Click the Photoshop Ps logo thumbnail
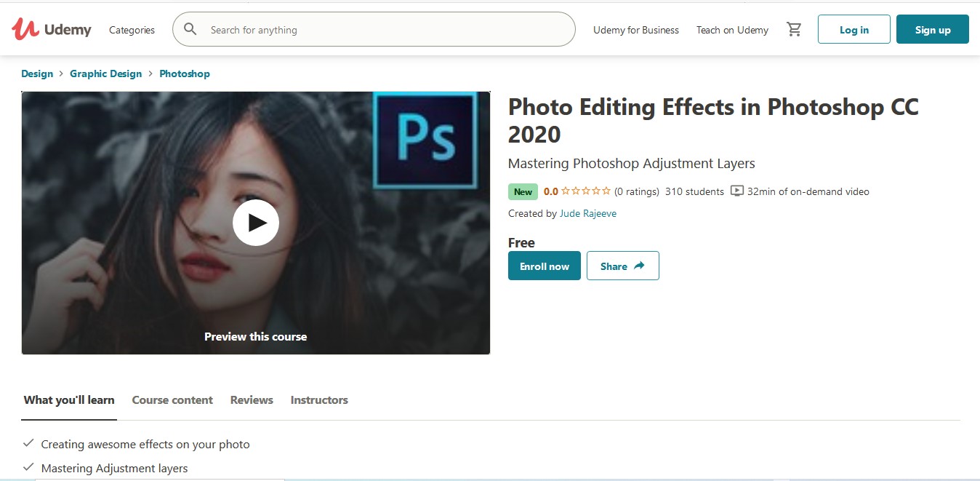This screenshot has height=481, width=980. 425,140
